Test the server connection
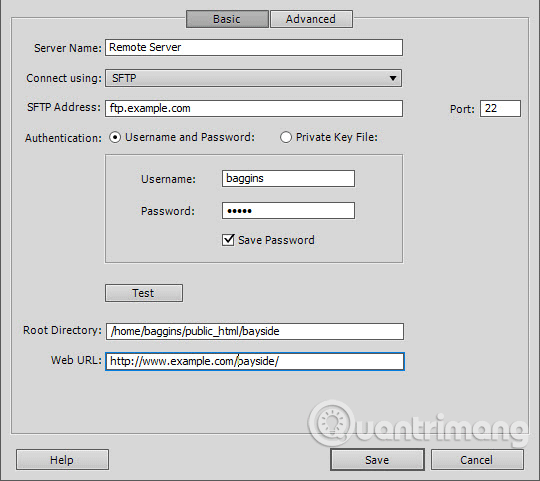Viewport: 540px width, 481px height. point(144,293)
